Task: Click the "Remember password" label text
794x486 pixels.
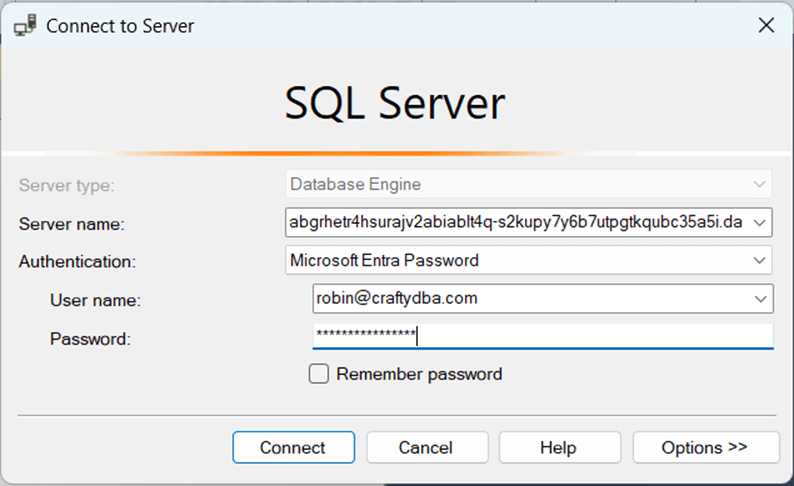Action: (419, 374)
